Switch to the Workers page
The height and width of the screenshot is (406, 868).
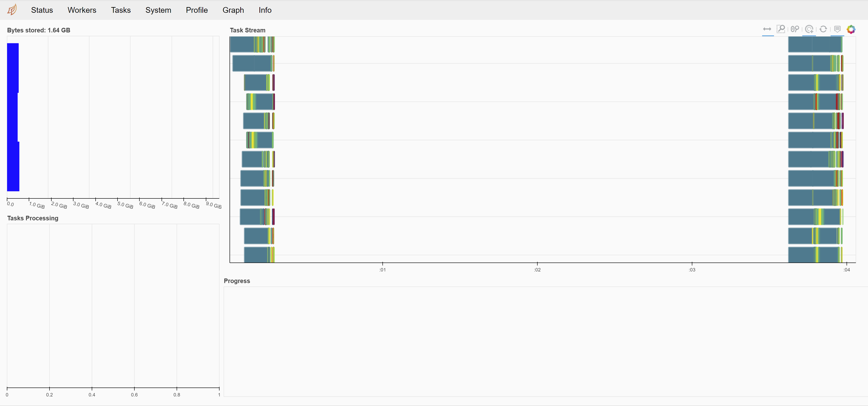pos(82,10)
